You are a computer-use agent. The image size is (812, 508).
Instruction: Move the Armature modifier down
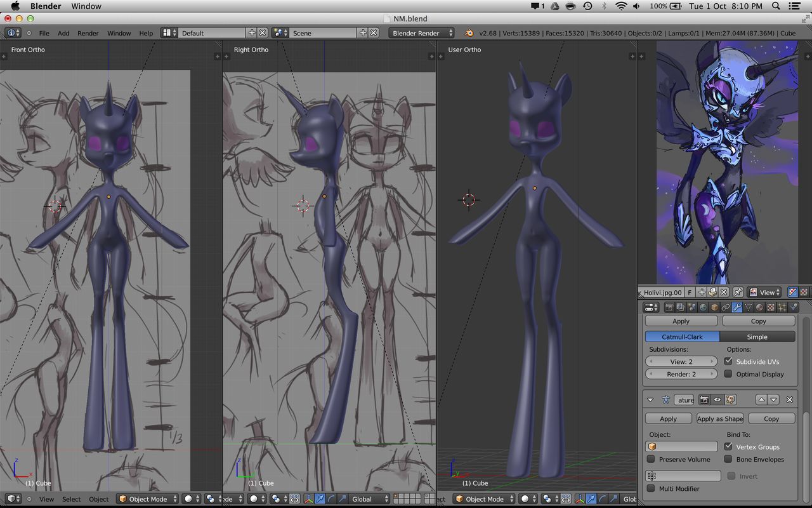coord(773,400)
